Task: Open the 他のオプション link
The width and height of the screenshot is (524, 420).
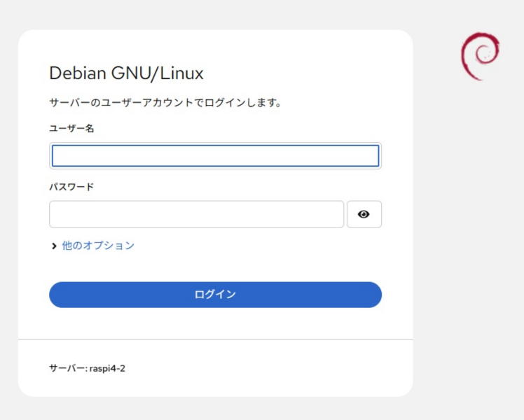Action: pos(98,246)
